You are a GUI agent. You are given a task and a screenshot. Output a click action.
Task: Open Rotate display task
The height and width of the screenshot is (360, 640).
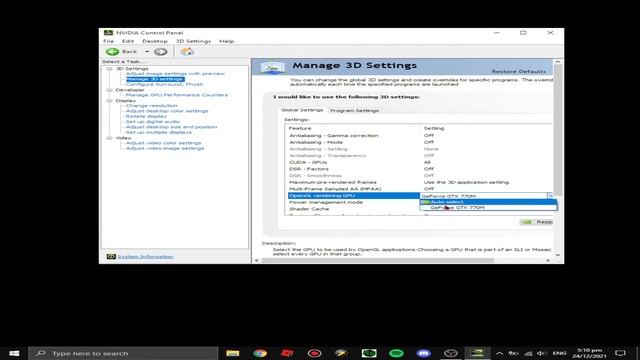click(x=146, y=116)
